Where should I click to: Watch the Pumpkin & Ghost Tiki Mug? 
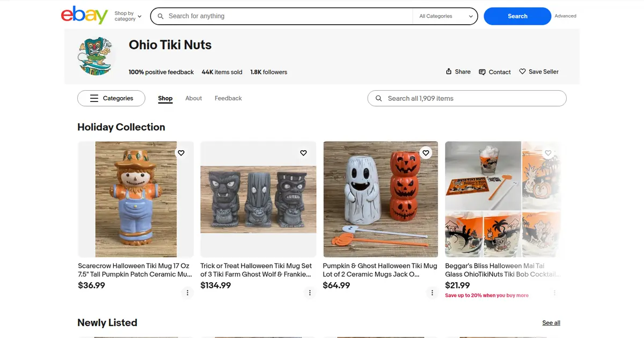point(426,153)
